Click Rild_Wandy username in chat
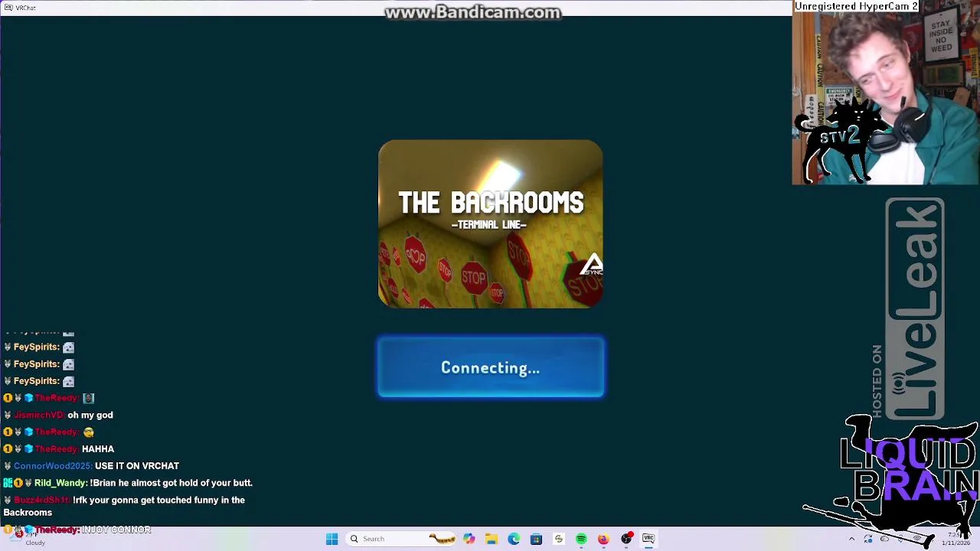The width and height of the screenshot is (980, 551). (x=60, y=483)
